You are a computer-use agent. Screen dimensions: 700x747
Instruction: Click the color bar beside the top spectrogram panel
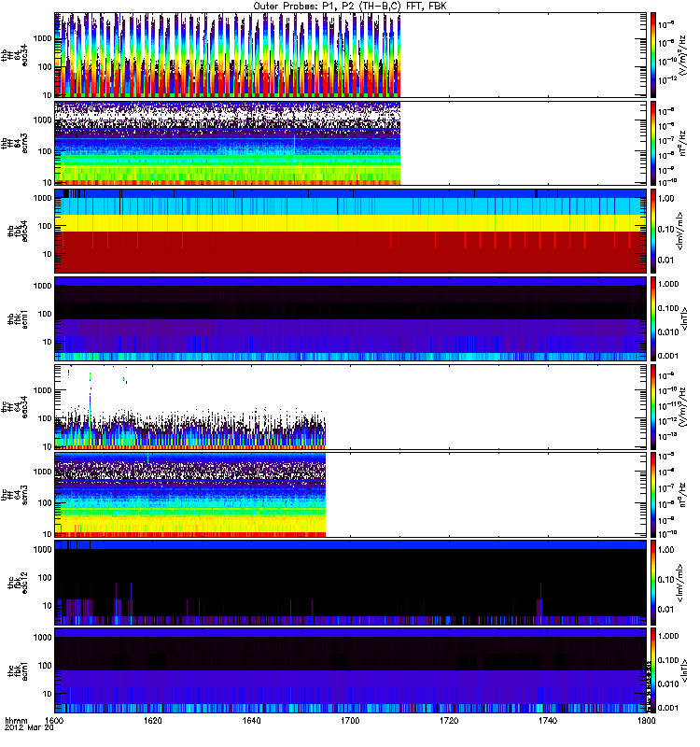point(654,54)
